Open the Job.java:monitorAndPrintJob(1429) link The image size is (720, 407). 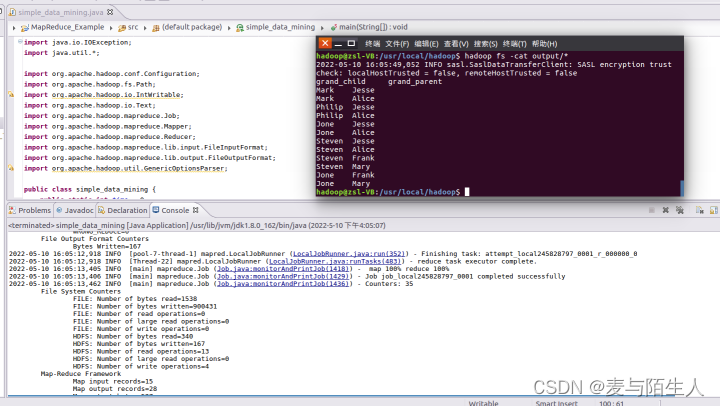[282, 277]
